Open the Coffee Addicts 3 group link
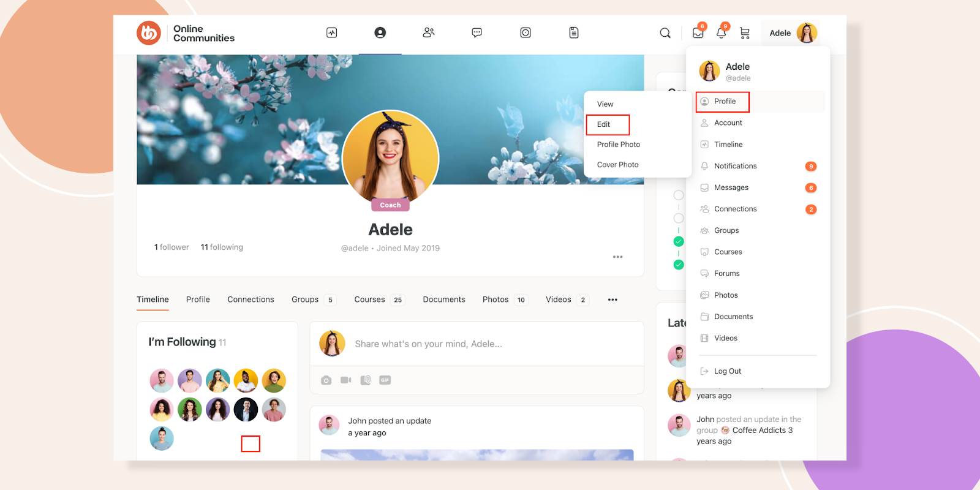The image size is (980, 490). pos(763,431)
